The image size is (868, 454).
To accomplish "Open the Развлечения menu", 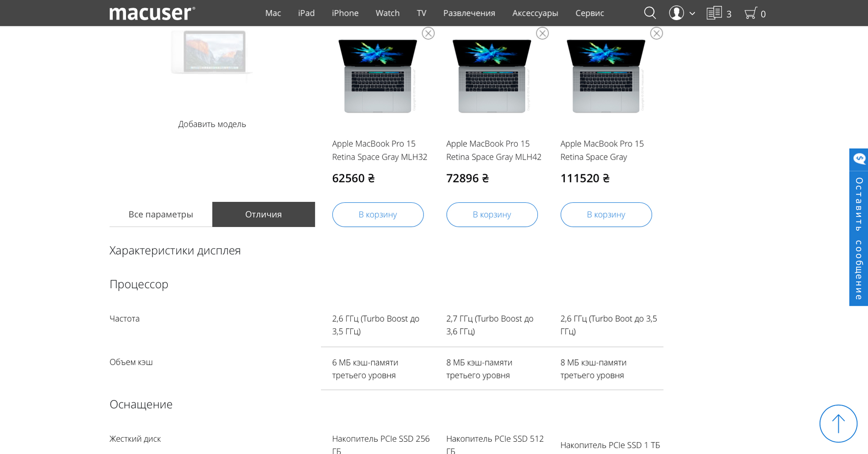I will 469,13.
